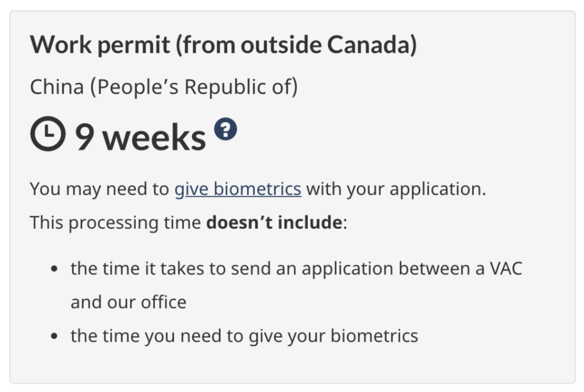Click "(from outside Canada)" in the heading

[x=296, y=45]
